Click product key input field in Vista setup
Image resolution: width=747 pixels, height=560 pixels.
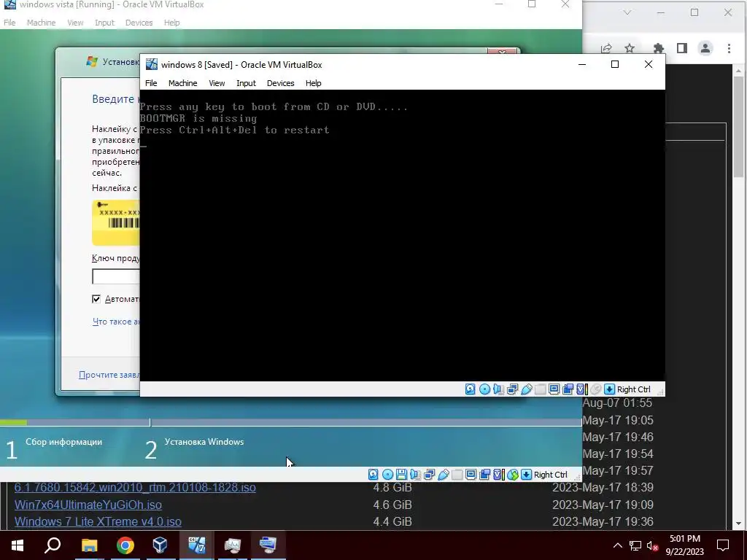click(116, 276)
